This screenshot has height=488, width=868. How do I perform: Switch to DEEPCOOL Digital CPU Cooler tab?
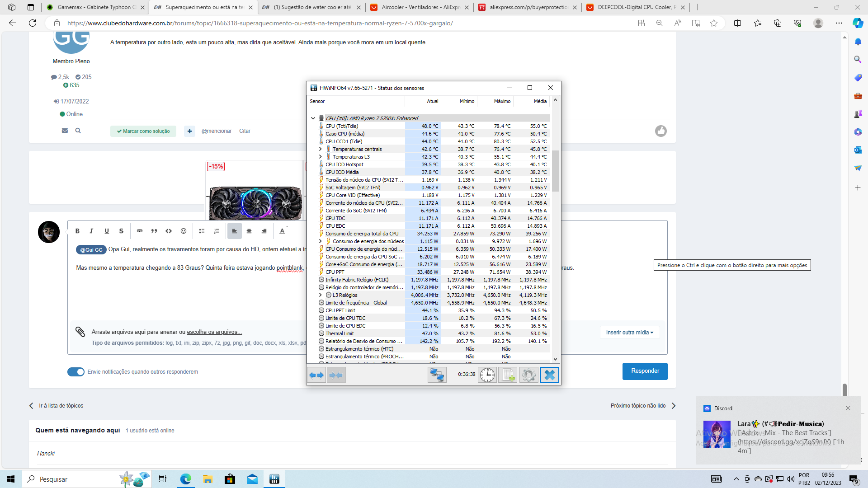coord(636,7)
